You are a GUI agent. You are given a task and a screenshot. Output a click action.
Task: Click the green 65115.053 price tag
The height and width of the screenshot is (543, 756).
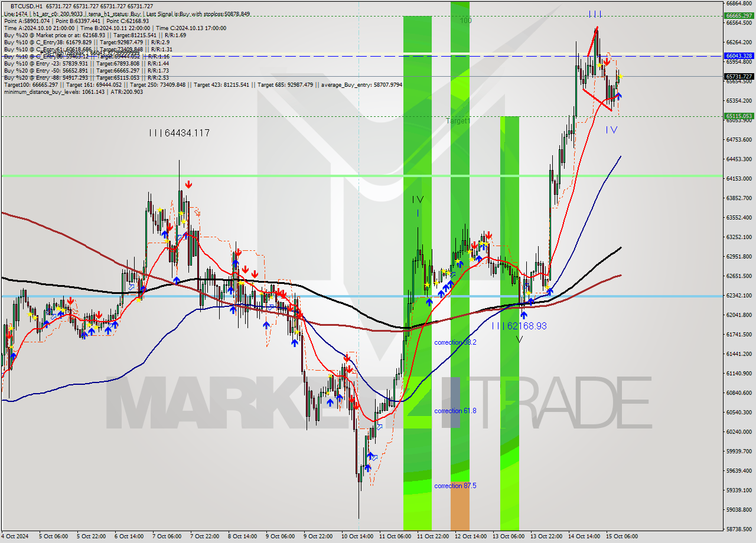point(739,116)
